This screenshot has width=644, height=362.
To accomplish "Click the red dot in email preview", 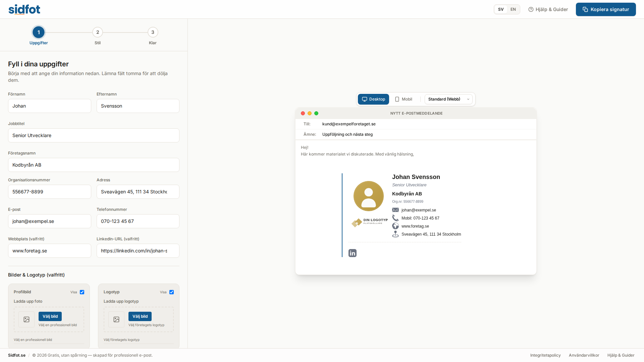I will tap(303, 113).
